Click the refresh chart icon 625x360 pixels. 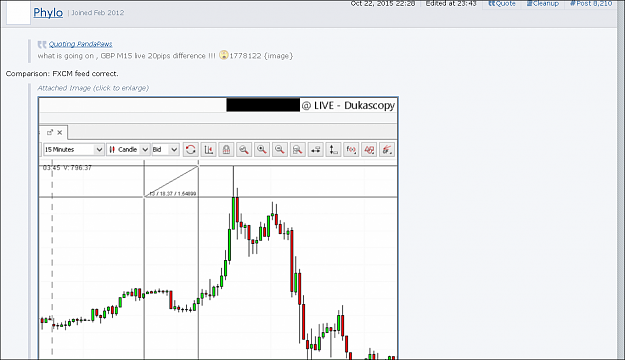click(191, 150)
